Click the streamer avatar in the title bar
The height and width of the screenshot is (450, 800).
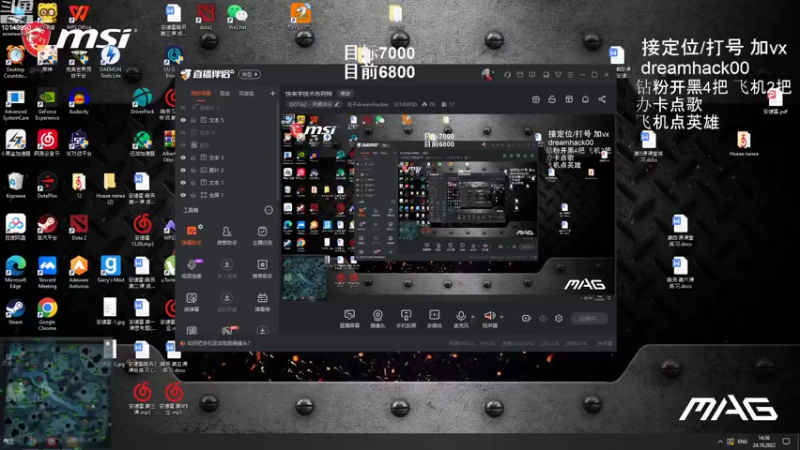tap(487, 74)
